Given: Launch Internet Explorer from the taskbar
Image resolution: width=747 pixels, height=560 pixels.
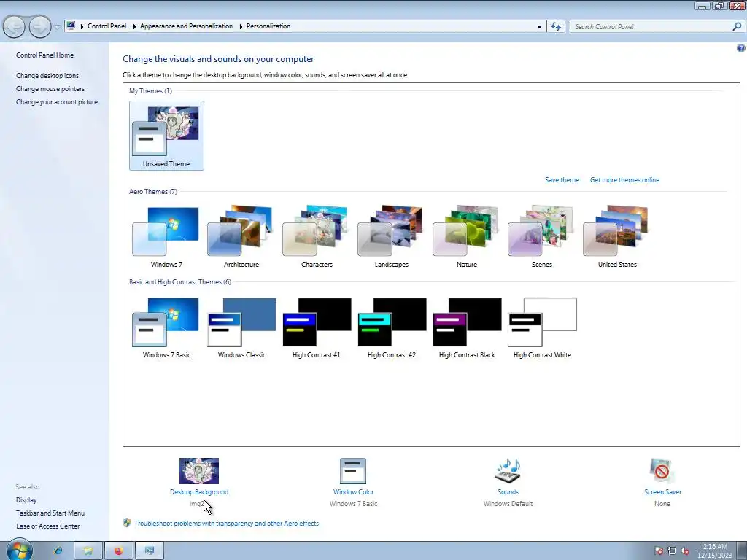Looking at the screenshot, I should [x=58, y=551].
